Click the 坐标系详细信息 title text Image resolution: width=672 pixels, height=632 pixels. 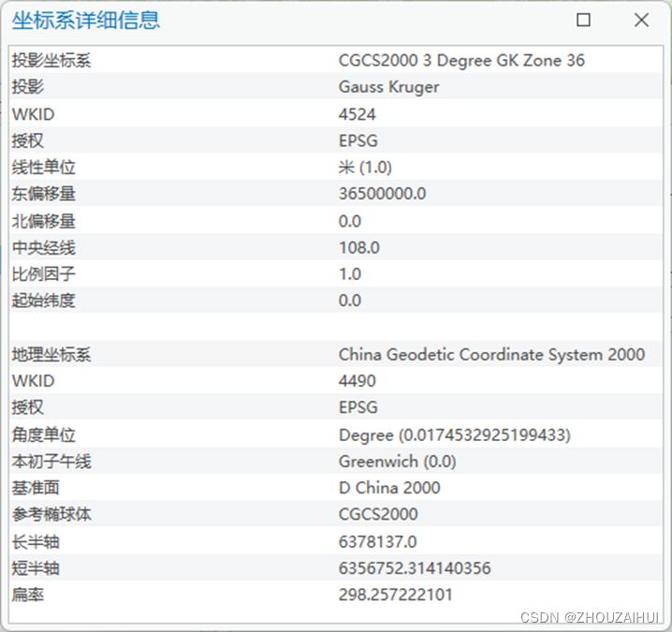click(86, 20)
